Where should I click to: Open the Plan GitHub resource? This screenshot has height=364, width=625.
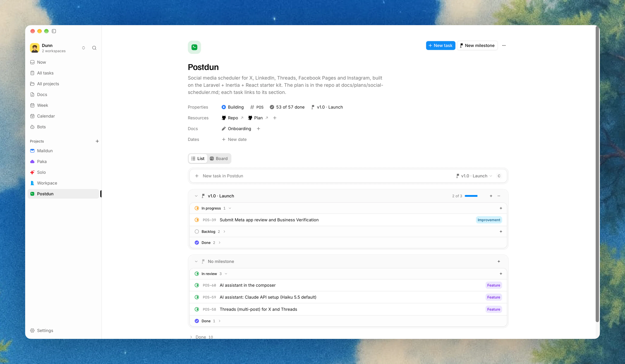tap(258, 118)
